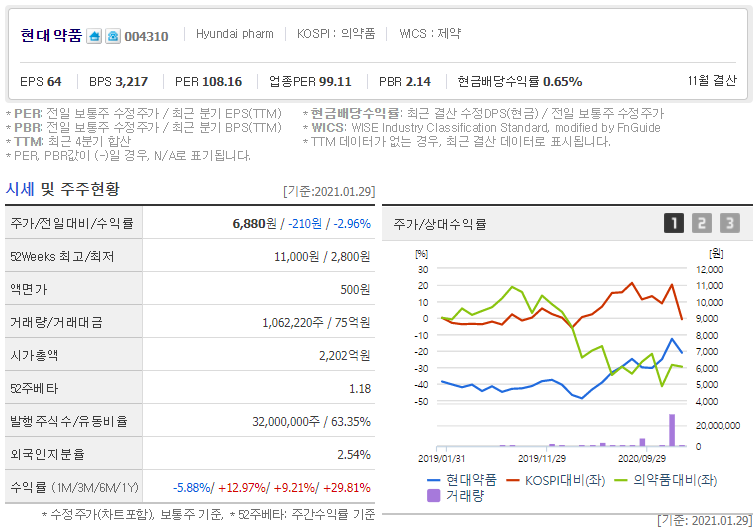The height and width of the screenshot is (529, 754).
Task: Click the stock price 6,880원
Action: pos(255,224)
